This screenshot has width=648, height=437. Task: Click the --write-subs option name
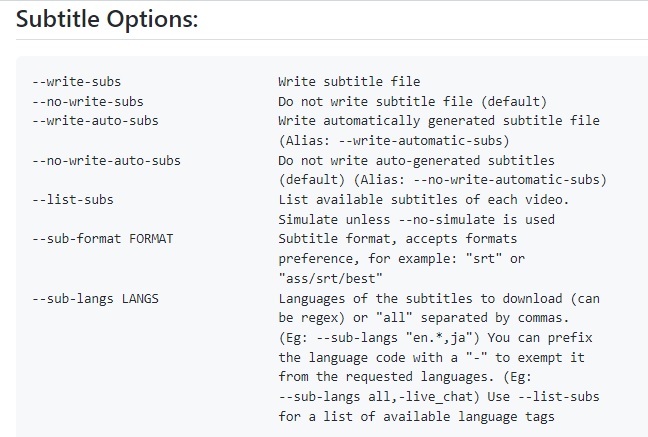76,81
